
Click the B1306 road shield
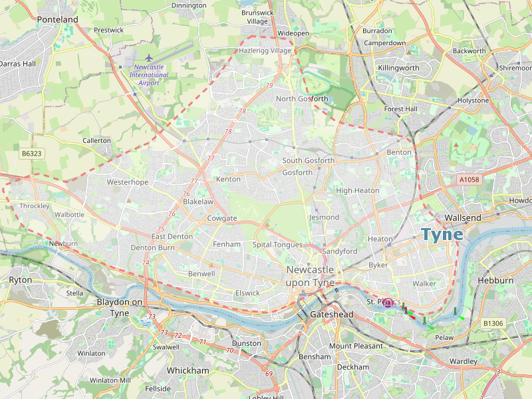tap(493, 323)
